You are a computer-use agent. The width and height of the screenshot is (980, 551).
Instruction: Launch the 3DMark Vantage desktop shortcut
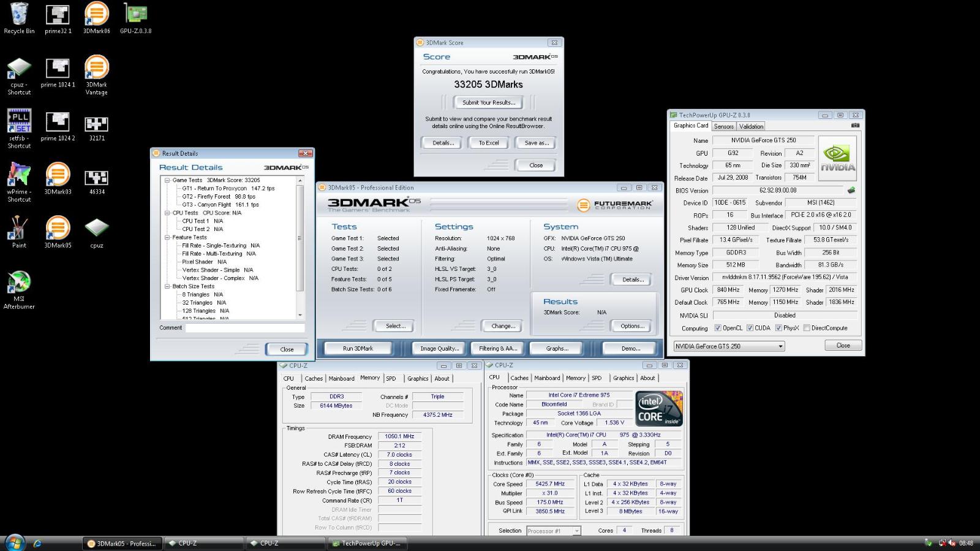96,76
